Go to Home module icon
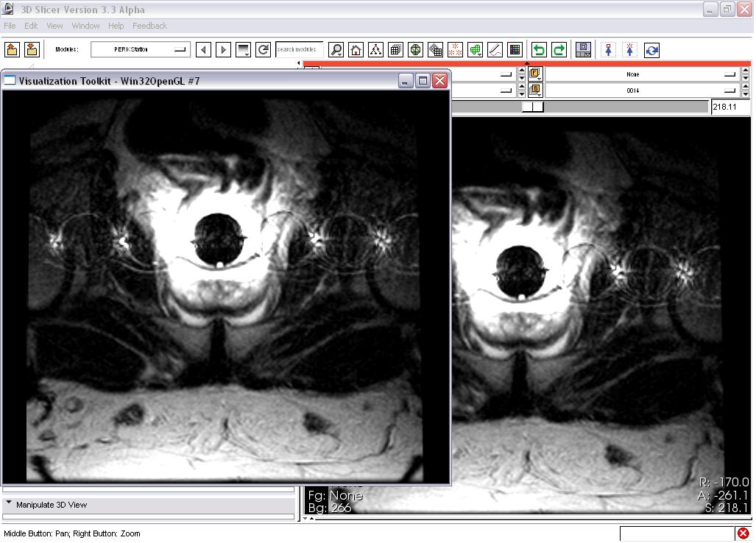Screen dimensions: 756x543 [356, 50]
